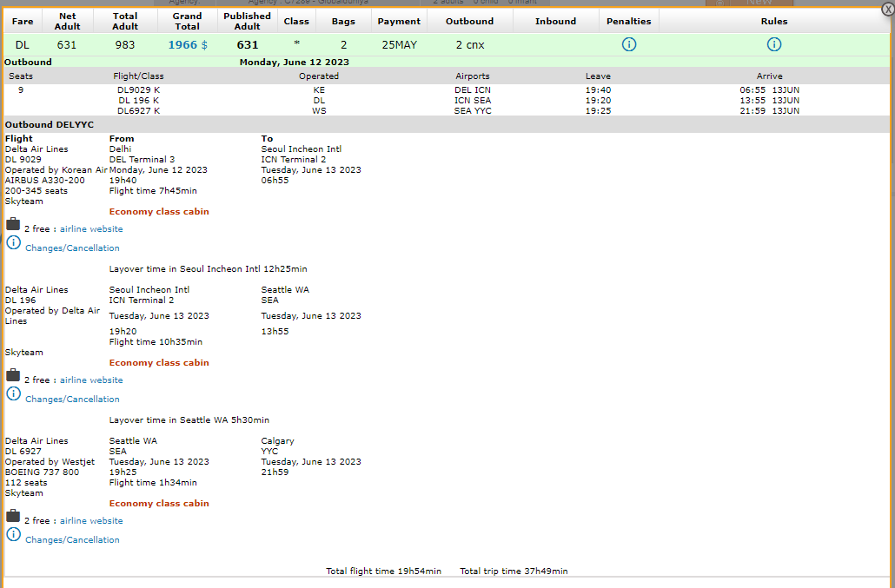The height and width of the screenshot is (588, 895).
Task: View Changes/Cancellation for the DL 196 flight
Action: click(x=72, y=400)
